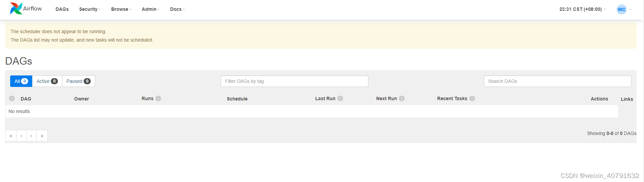644x182 pixels.
Task: Click the Search DAGs input field
Action: [x=557, y=81]
